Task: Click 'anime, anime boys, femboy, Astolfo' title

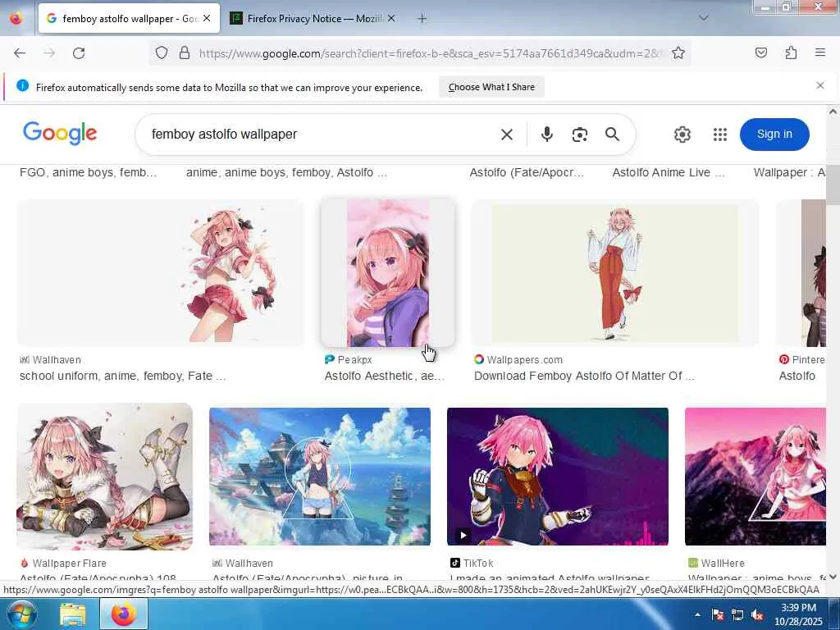Action: point(286,172)
